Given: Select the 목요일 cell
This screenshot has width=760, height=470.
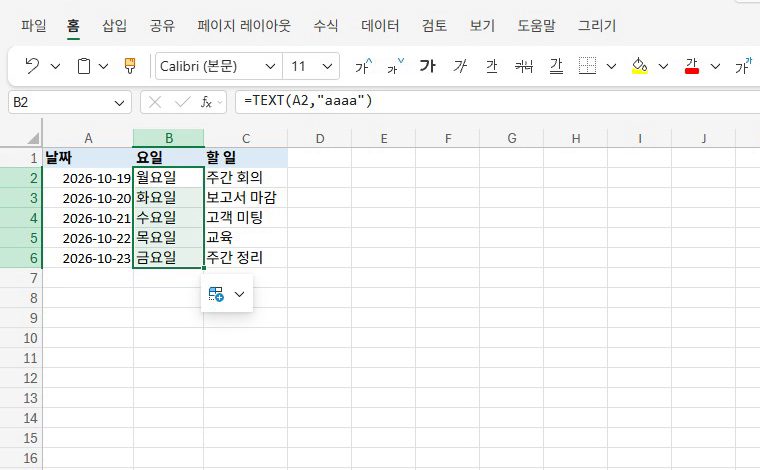Looking at the screenshot, I should click(x=169, y=238).
